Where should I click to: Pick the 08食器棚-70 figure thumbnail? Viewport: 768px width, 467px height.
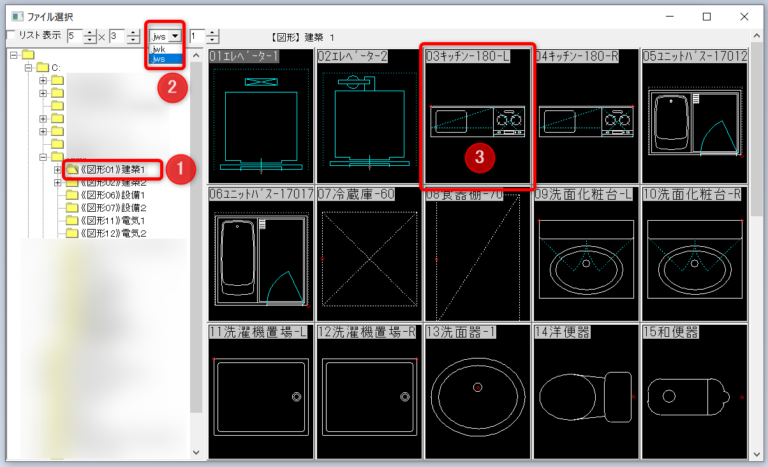(478, 254)
